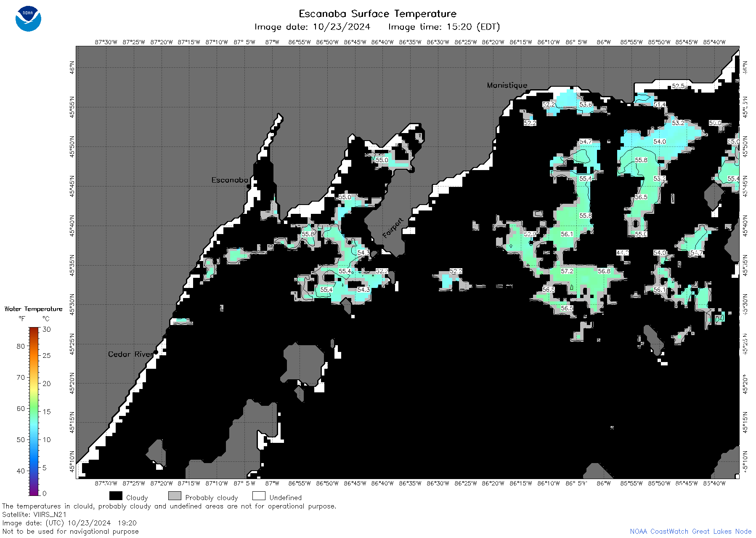Click the Cedar River label
This screenshot has height=538, width=756.
coord(131,354)
